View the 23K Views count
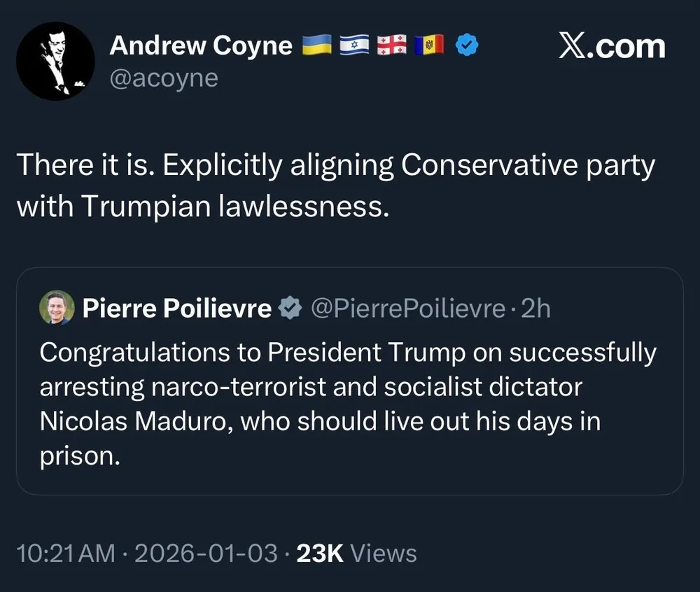The width and height of the screenshot is (700, 592). (320, 554)
